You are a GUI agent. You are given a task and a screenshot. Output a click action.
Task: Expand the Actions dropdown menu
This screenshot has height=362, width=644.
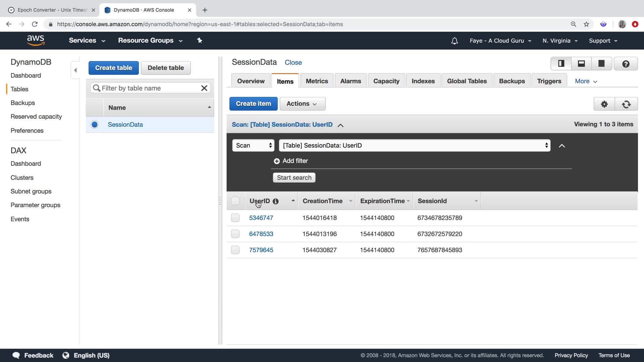click(x=302, y=104)
